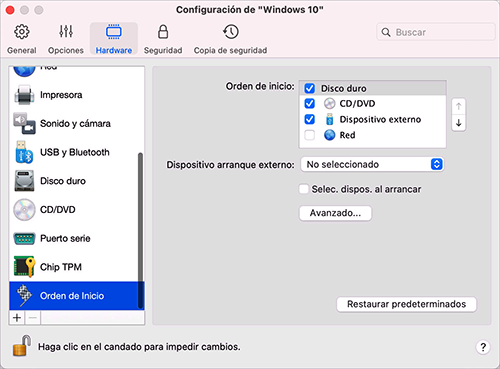Click the Puerto serie connector icon

24,238
